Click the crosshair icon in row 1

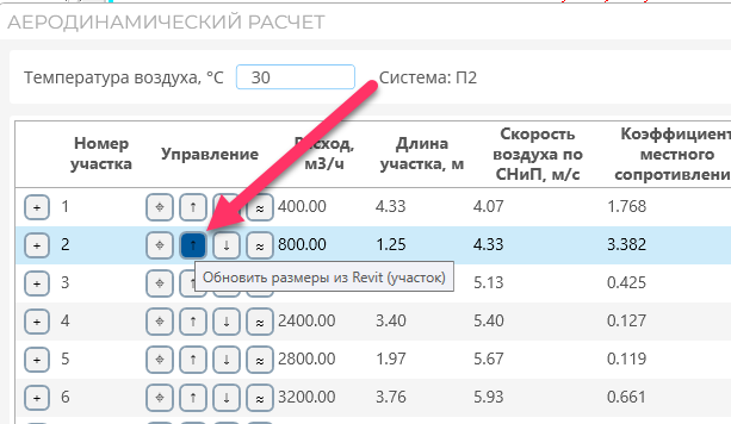tap(159, 207)
